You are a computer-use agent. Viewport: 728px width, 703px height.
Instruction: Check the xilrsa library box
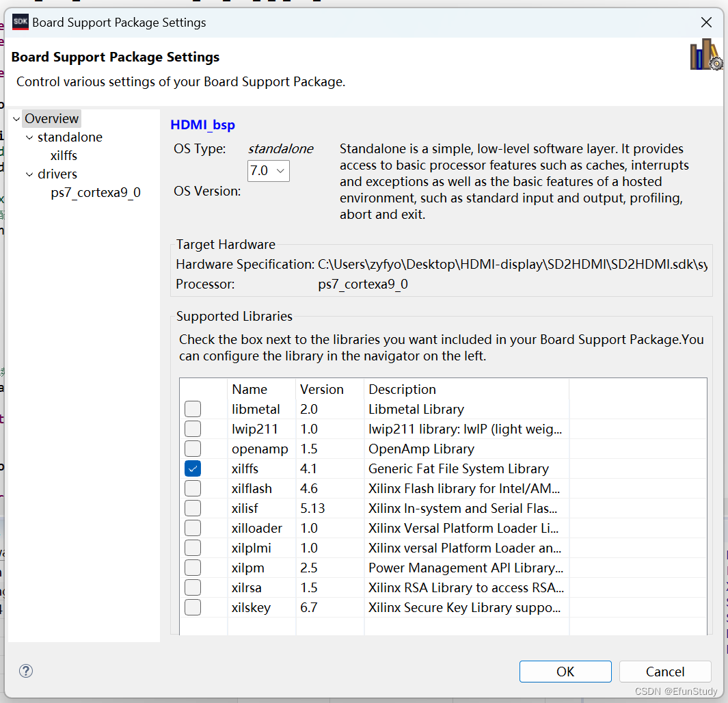pyautogui.click(x=193, y=588)
